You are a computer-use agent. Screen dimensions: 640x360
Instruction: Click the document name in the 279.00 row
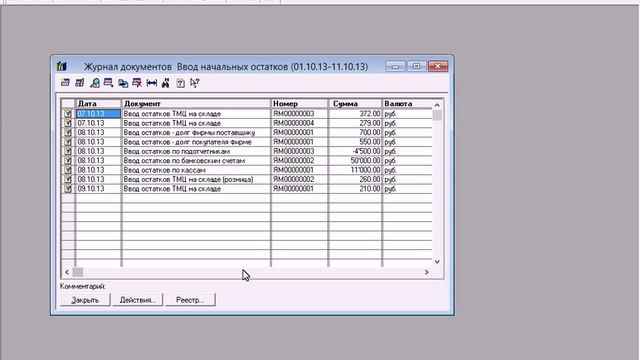pos(172,123)
